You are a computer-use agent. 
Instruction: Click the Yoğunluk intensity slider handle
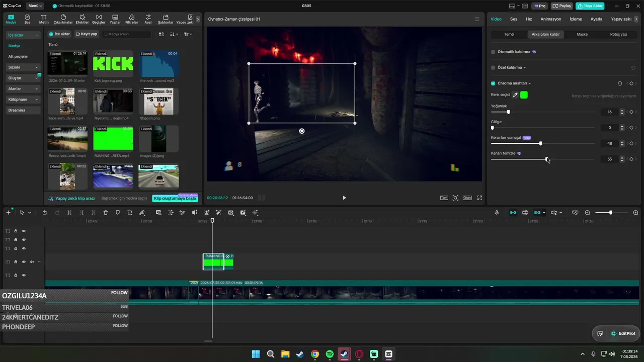click(x=508, y=112)
